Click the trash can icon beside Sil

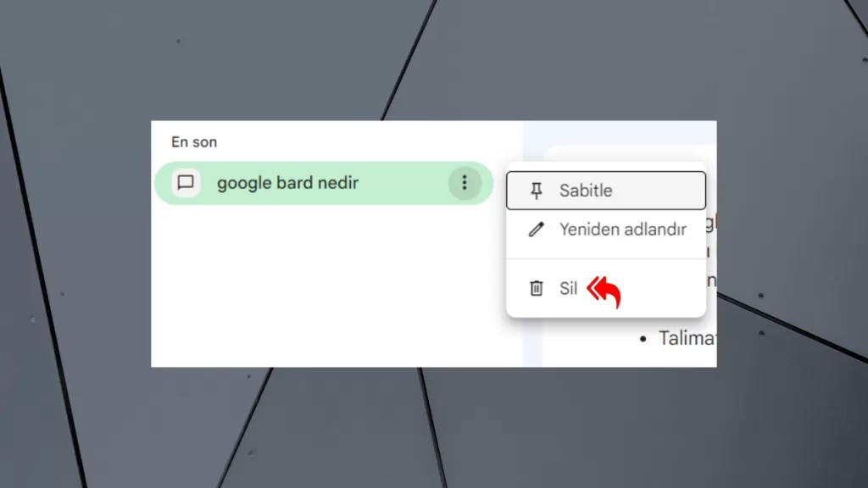pos(536,288)
